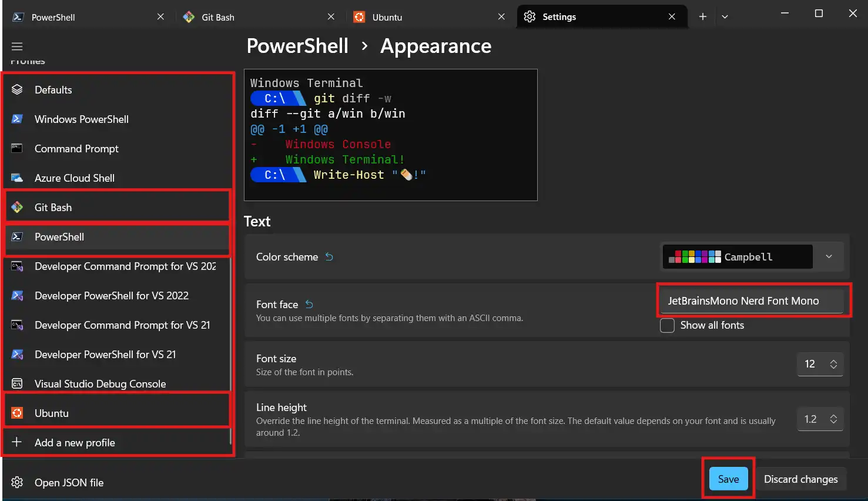Screen dimensions: 868x501
Task: Click the PowerShell sidebar profile icon
Action: pyautogui.click(x=17, y=236)
